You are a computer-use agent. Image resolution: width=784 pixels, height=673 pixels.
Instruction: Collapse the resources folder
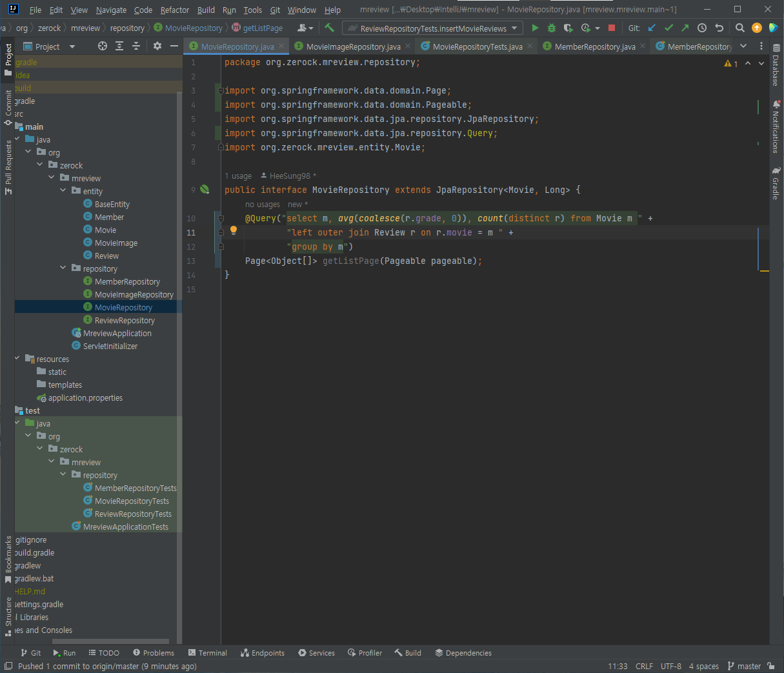[17, 359]
